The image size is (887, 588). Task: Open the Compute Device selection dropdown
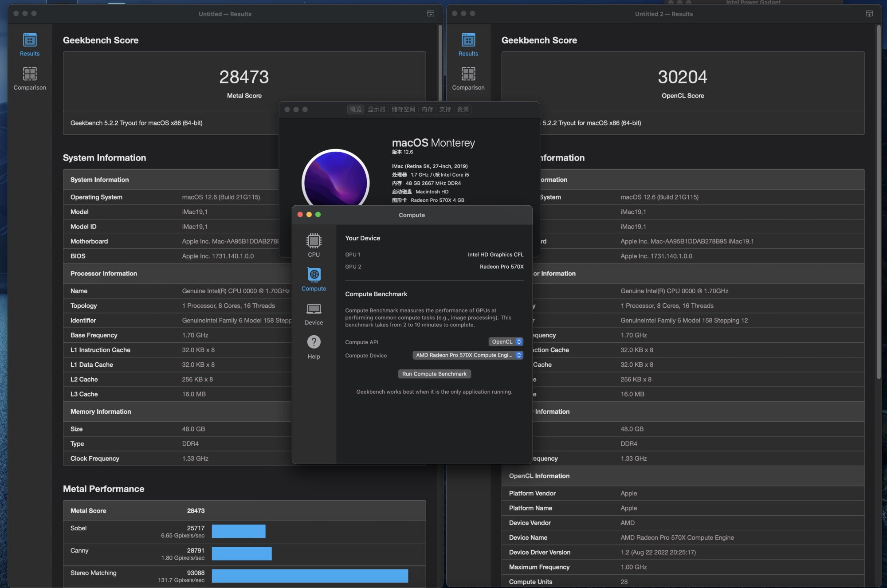[468, 355]
